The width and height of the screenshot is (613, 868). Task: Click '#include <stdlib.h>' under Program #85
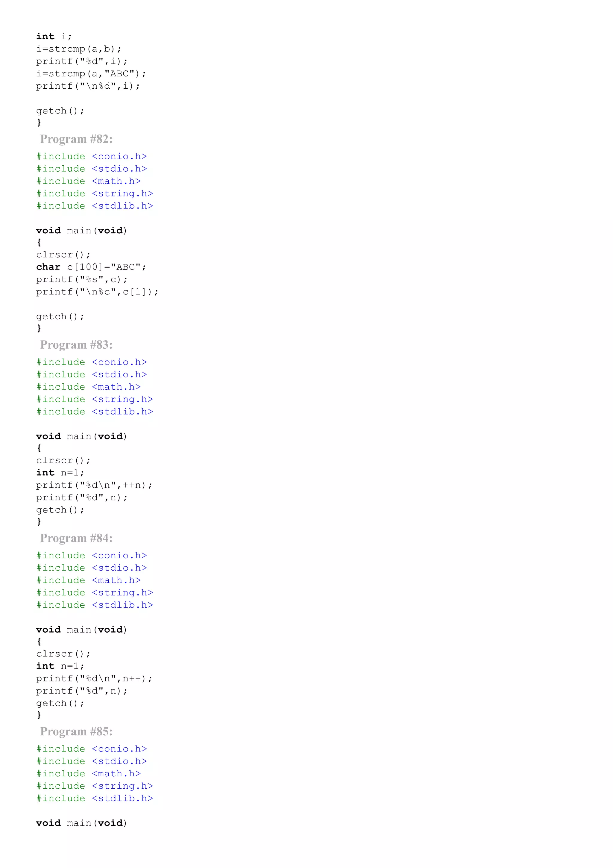point(95,799)
